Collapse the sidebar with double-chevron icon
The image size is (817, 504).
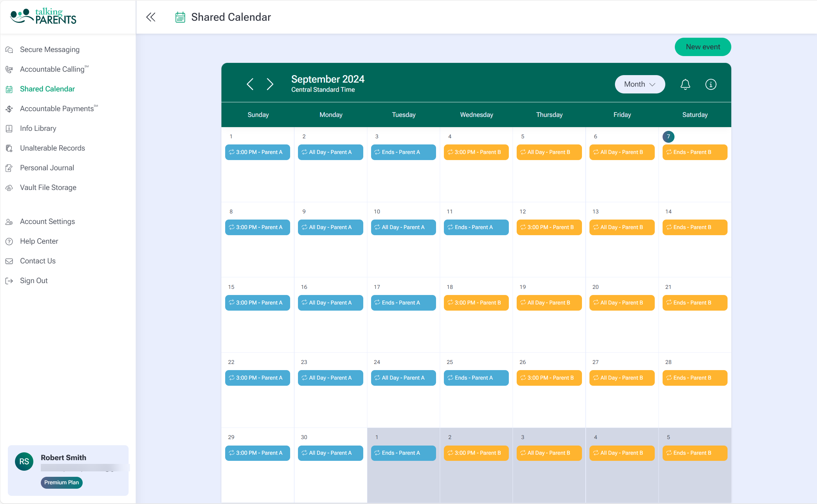tap(151, 17)
